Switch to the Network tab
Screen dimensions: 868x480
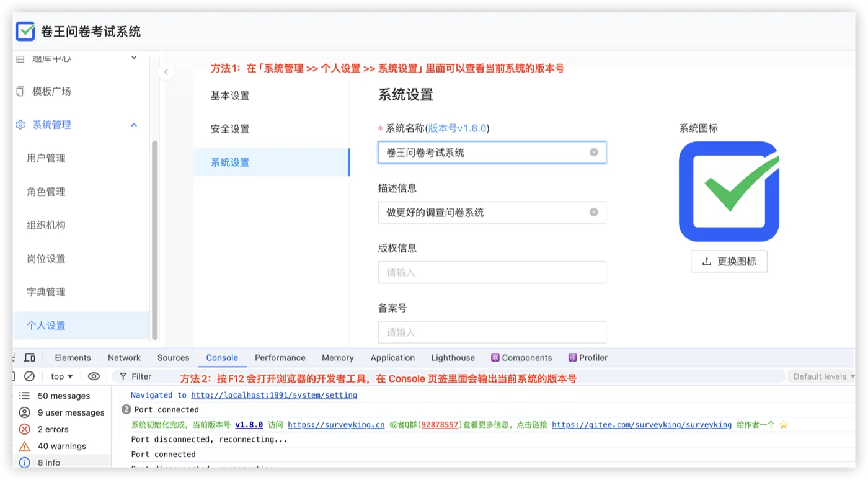pos(124,358)
